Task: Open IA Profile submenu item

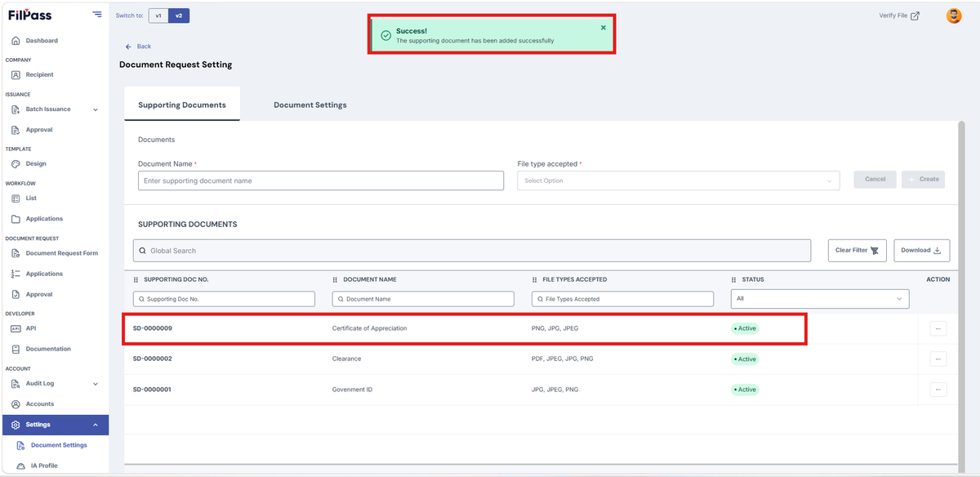Action: pos(44,466)
